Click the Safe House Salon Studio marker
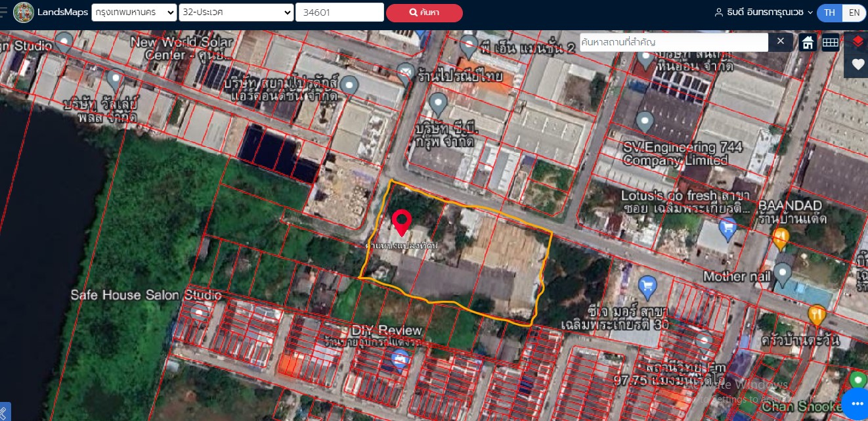This screenshot has height=421, width=868. 198,314
